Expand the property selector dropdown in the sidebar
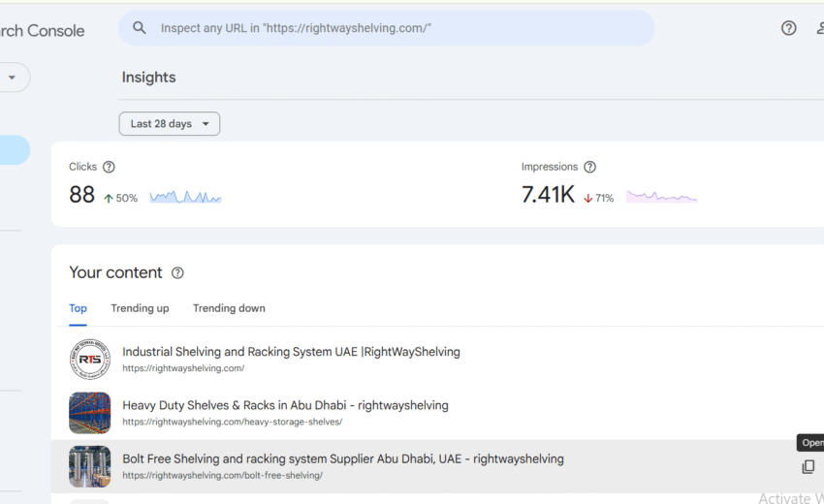824x504 pixels. pos(13,78)
